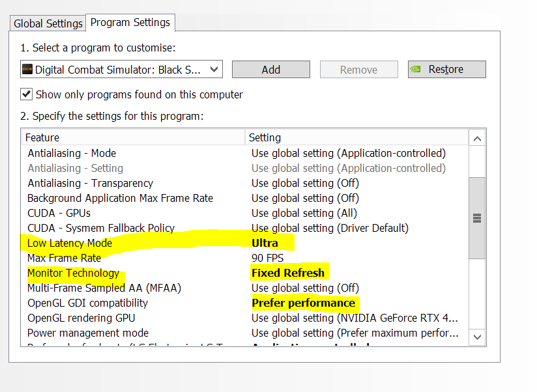Select the OpenGL GDI compatibility feature
The height and width of the screenshot is (392, 537).
pos(88,303)
